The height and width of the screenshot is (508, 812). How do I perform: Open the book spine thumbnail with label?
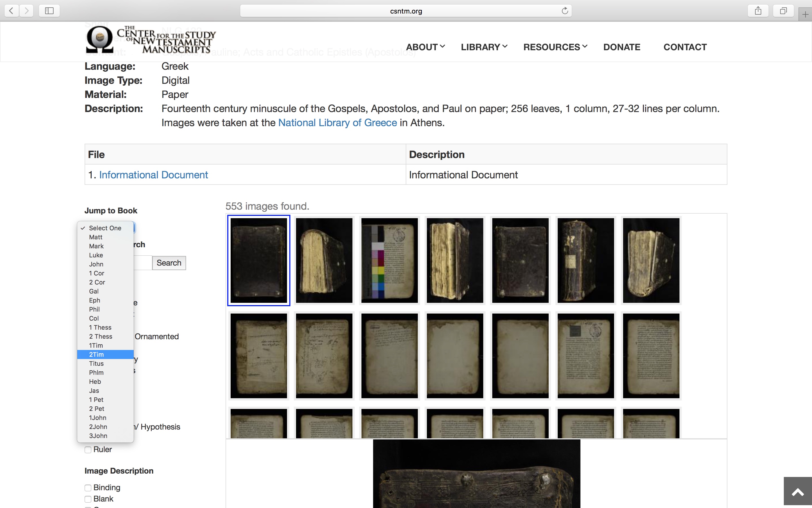pos(586,260)
